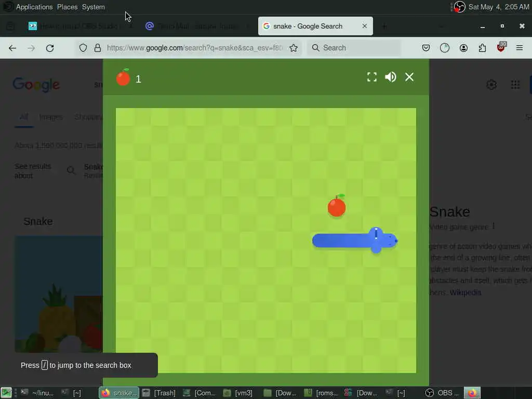Switch to the OBS Studio tab

pyautogui.click(x=79, y=26)
